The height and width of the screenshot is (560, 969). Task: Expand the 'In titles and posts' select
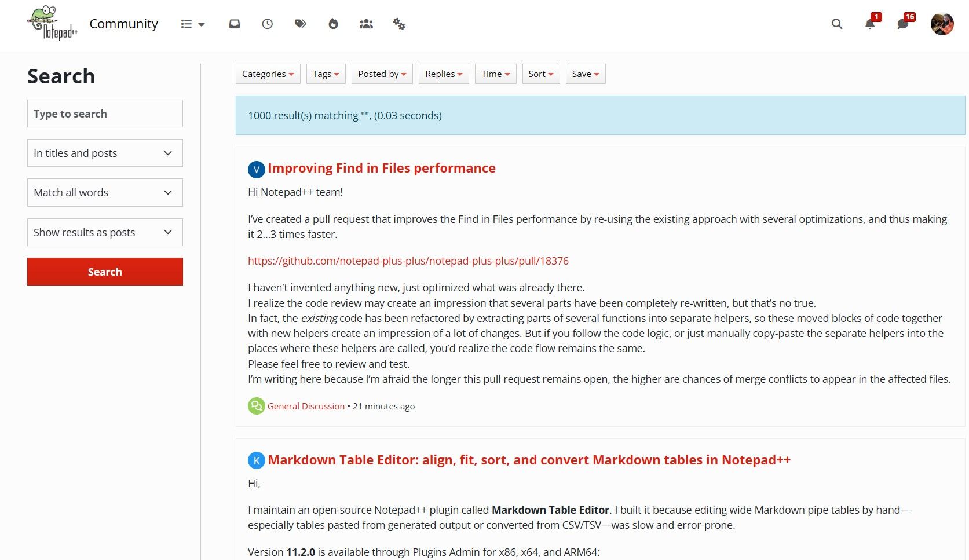pos(105,153)
